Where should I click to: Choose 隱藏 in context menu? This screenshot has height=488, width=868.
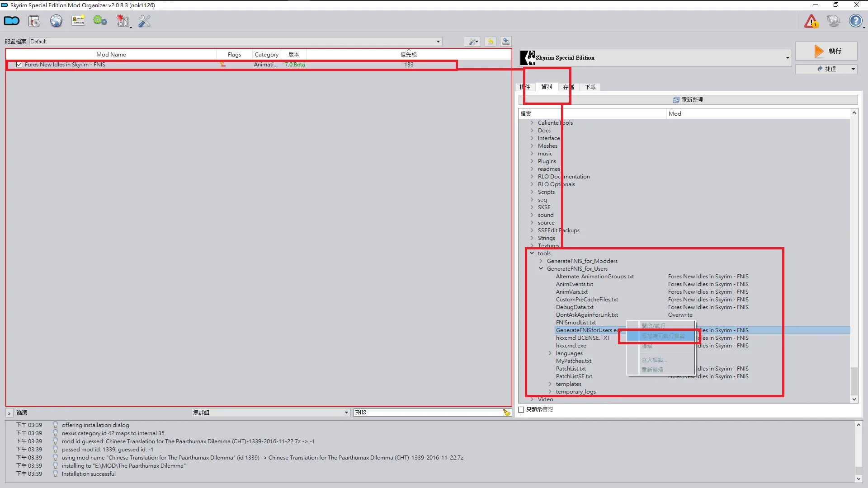[647, 346]
